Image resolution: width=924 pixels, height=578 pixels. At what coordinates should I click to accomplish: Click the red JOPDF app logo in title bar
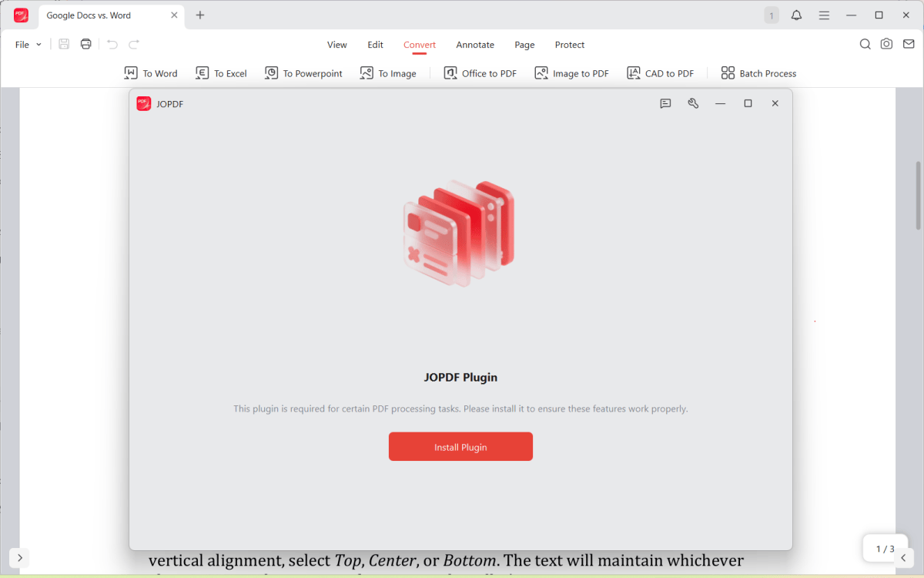[x=21, y=15]
